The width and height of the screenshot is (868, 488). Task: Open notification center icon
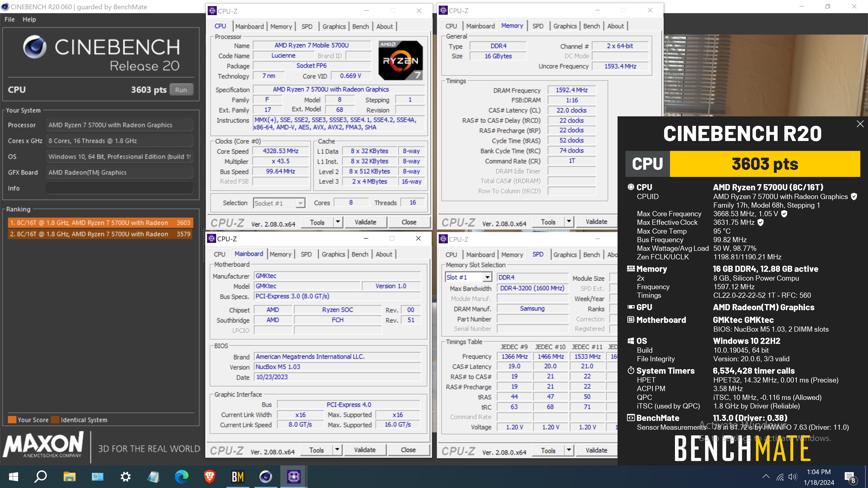tap(850, 477)
